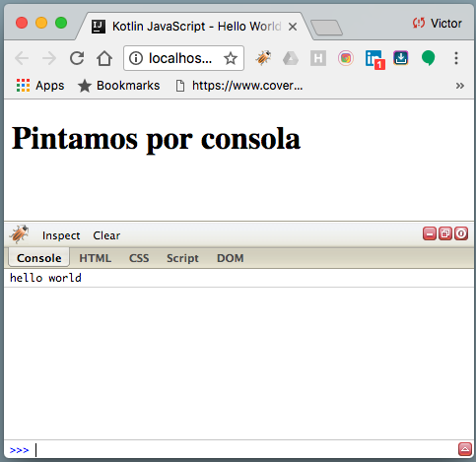The height and width of the screenshot is (462, 476).
Task: Switch to the Script tab
Action: pyautogui.click(x=182, y=258)
